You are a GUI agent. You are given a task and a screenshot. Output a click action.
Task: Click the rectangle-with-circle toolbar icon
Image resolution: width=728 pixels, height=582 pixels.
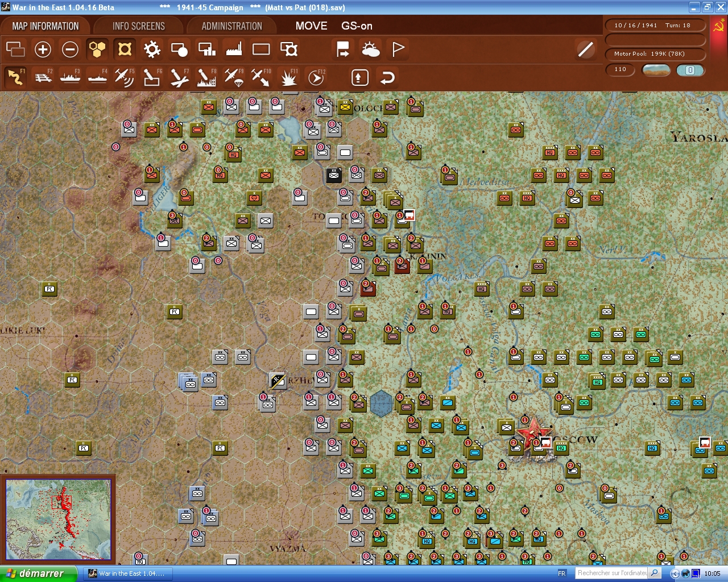pyautogui.click(x=179, y=49)
